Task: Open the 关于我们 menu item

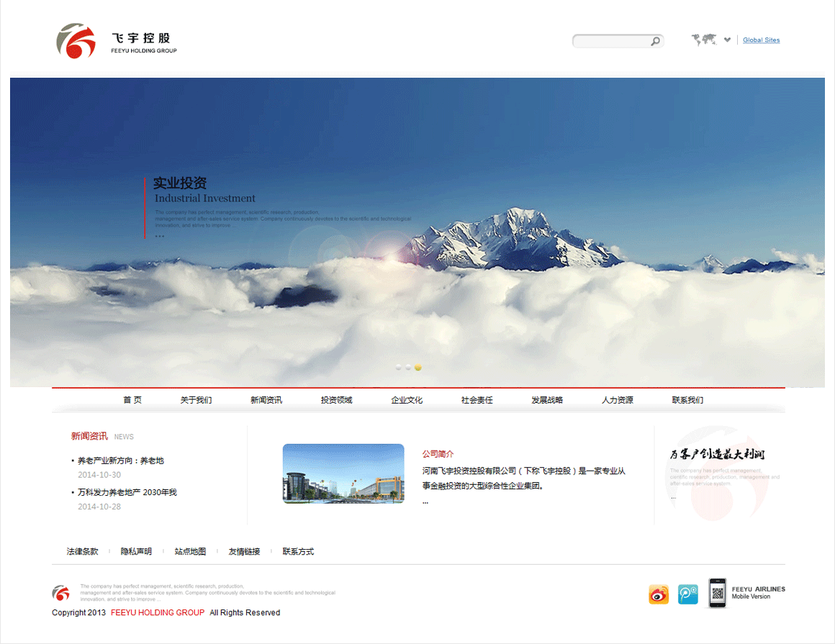Action: pos(196,400)
